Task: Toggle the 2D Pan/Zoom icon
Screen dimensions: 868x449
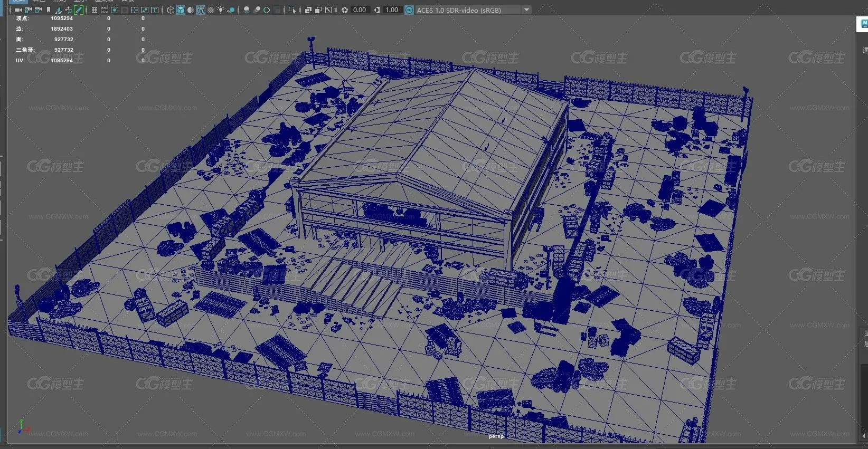Action: (69, 10)
